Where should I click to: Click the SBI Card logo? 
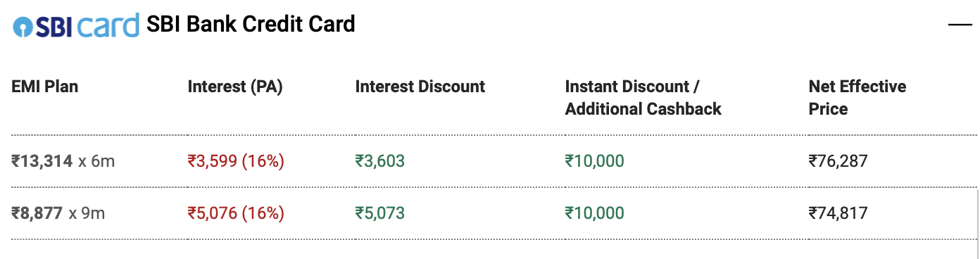76,25
